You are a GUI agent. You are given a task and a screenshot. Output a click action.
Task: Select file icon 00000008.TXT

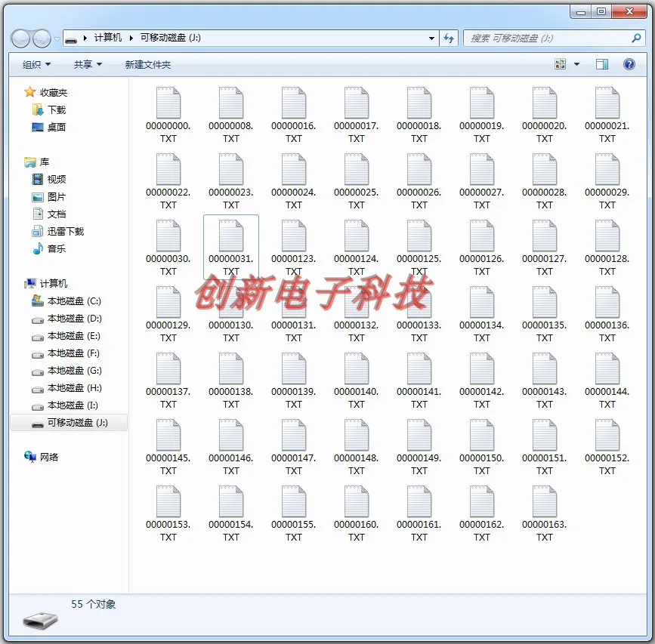[231, 103]
